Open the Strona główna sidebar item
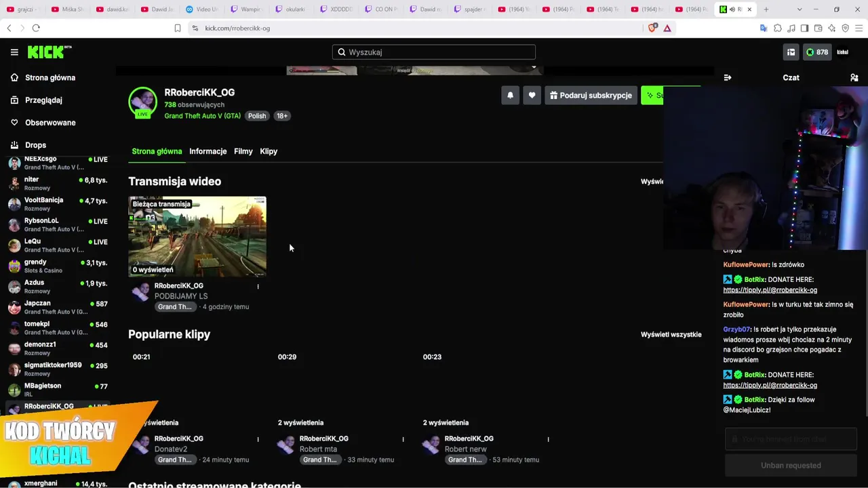The width and height of the screenshot is (868, 488). (x=50, y=78)
